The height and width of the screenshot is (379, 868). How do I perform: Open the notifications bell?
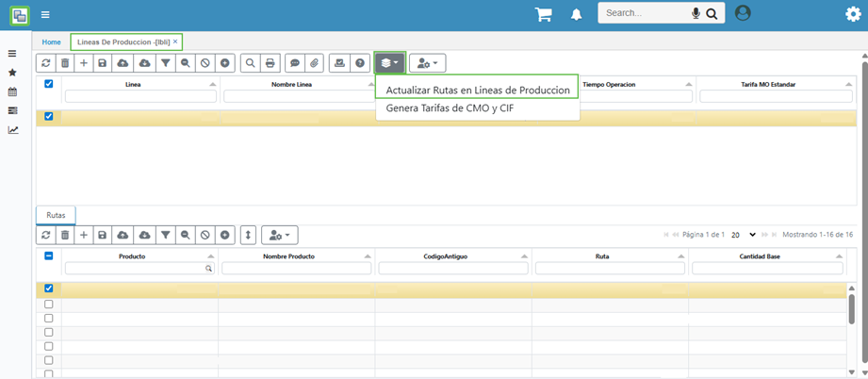576,14
